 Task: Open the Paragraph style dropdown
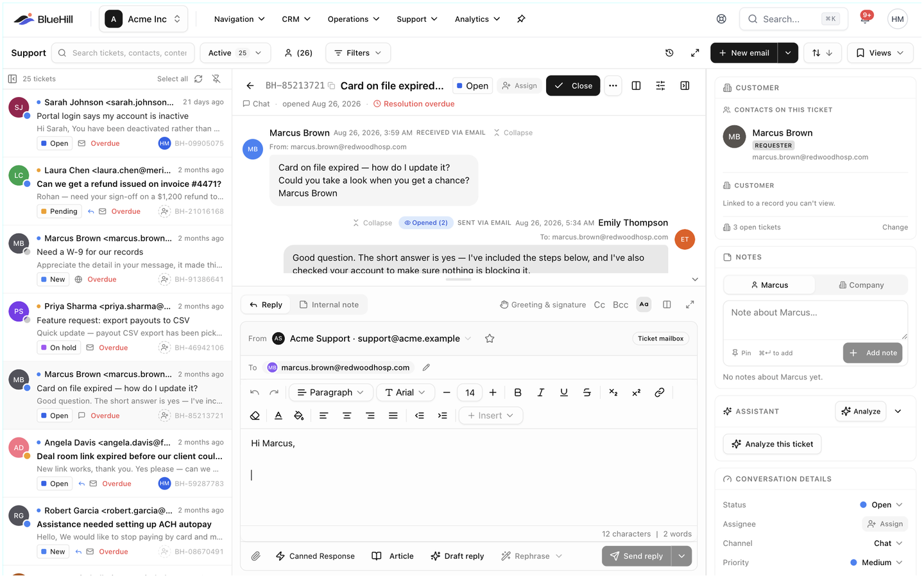coord(330,392)
